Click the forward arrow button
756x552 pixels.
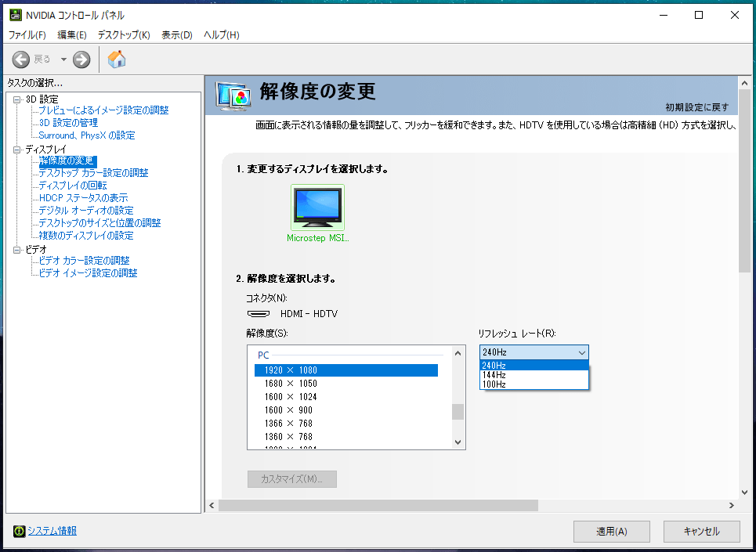[x=81, y=60]
